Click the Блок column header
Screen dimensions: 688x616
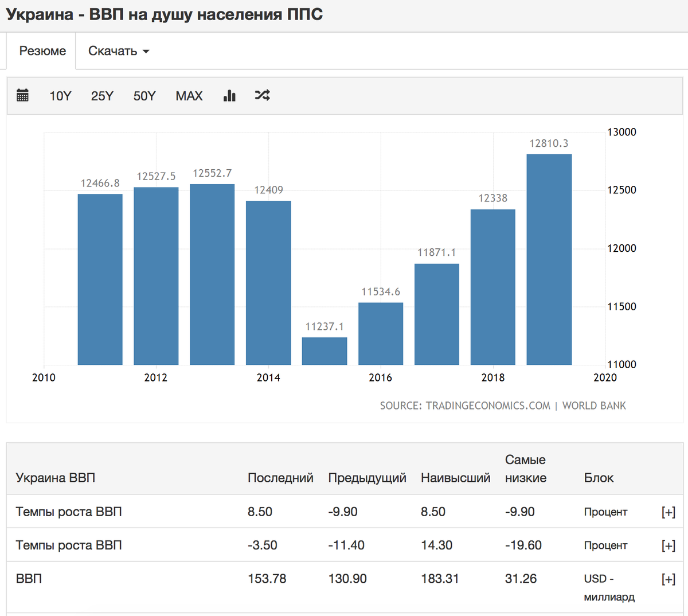(x=599, y=478)
